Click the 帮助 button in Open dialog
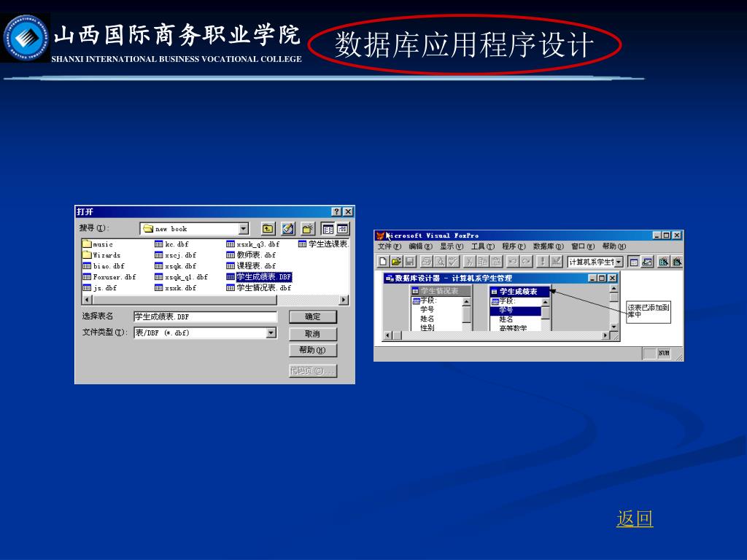747x560 pixels. [313, 351]
